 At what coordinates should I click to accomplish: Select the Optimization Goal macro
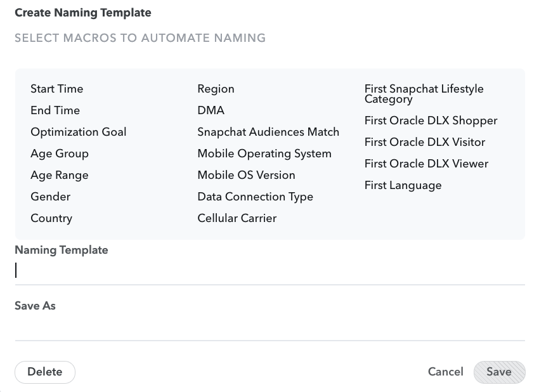(79, 132)
